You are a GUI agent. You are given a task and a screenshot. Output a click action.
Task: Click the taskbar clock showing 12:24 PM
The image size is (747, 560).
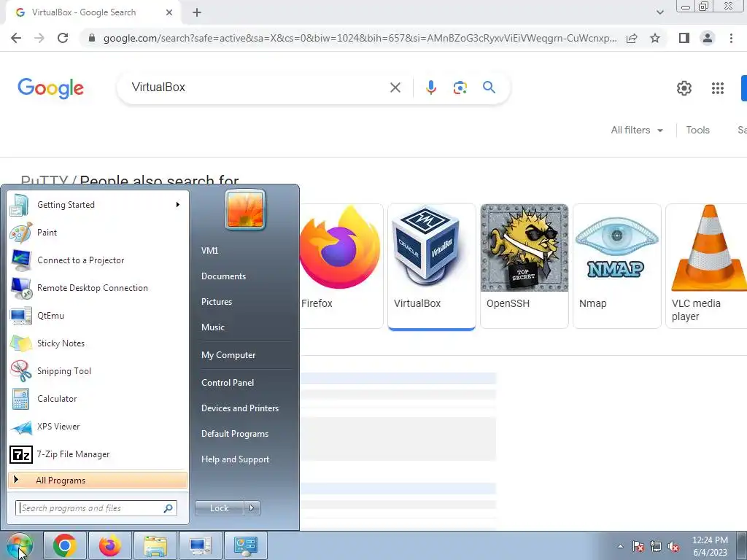(709, 546)
